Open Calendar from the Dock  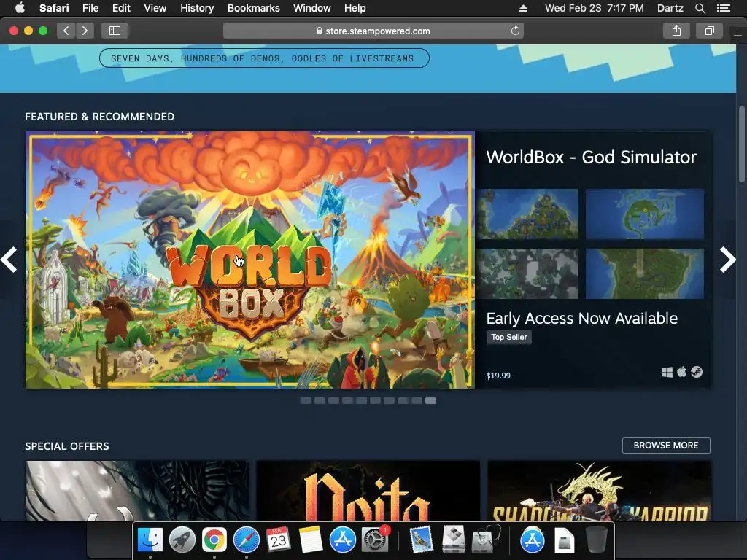pos(278,540)
